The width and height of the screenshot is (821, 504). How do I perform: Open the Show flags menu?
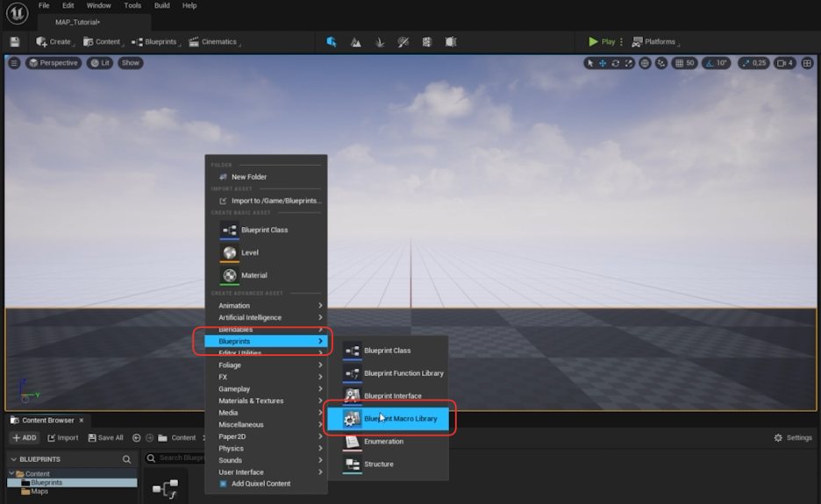click(131, 63)
